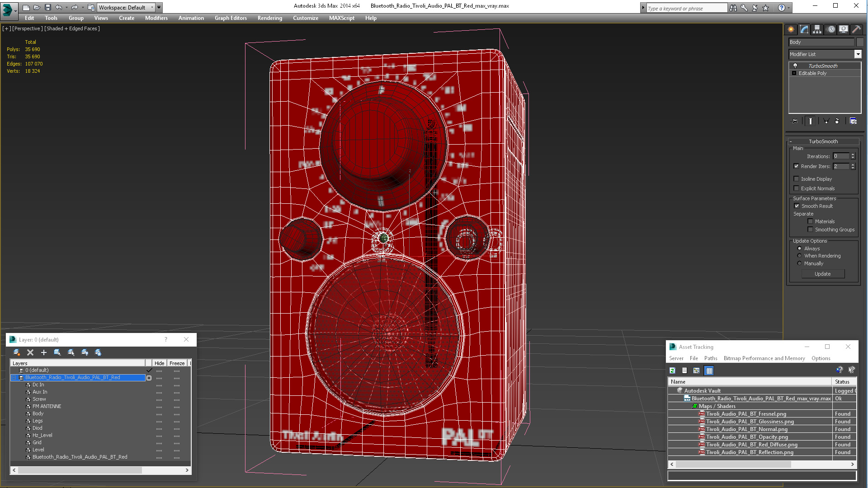
Task: Click Shaded + Edged Faces viewport label
Action: click(x=72, y=28)
